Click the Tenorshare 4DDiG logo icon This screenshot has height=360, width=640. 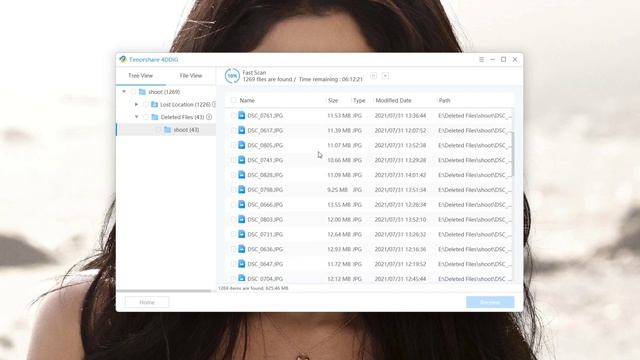pos(123,60)
